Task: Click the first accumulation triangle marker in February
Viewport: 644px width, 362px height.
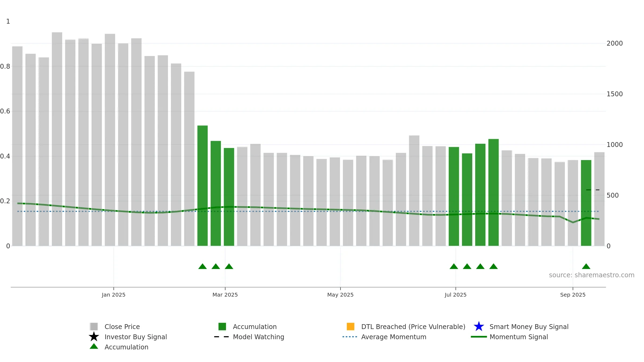Action: tap(203, 266)
